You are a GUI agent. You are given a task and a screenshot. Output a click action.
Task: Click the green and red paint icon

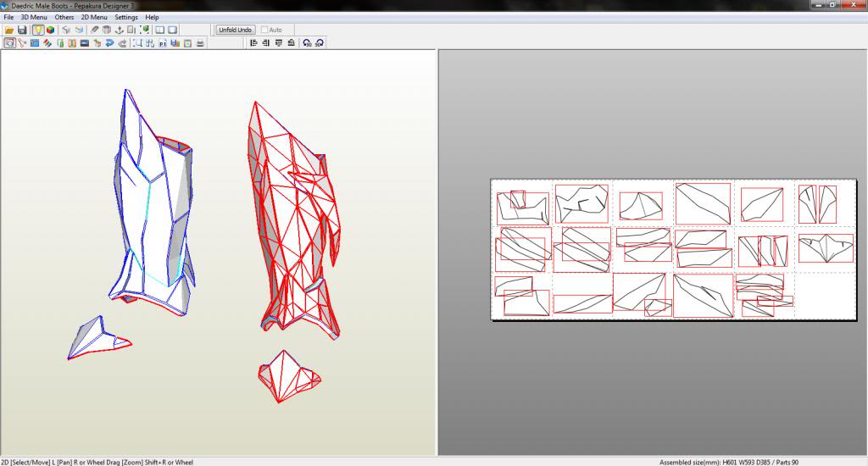[x=97, y=43]
